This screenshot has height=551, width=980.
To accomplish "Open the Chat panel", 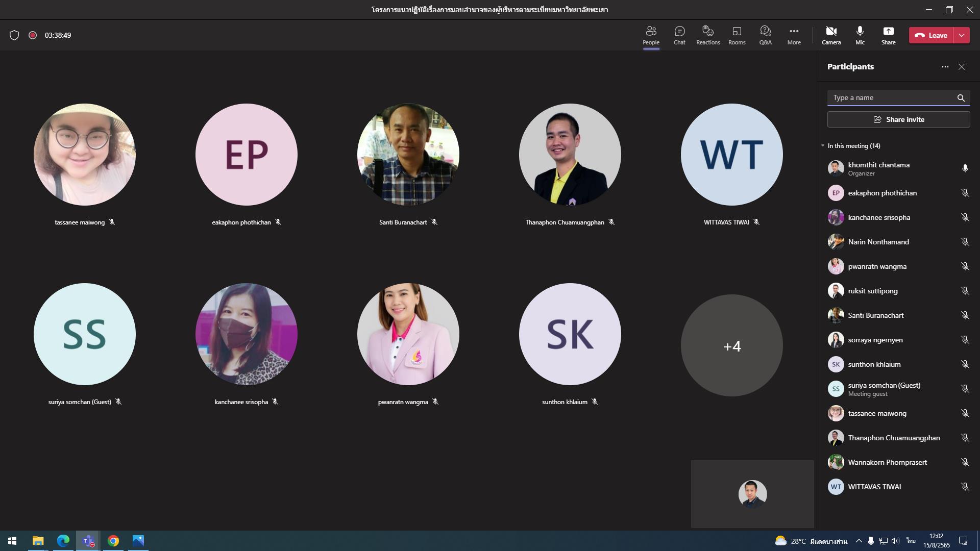I will 679,36.
